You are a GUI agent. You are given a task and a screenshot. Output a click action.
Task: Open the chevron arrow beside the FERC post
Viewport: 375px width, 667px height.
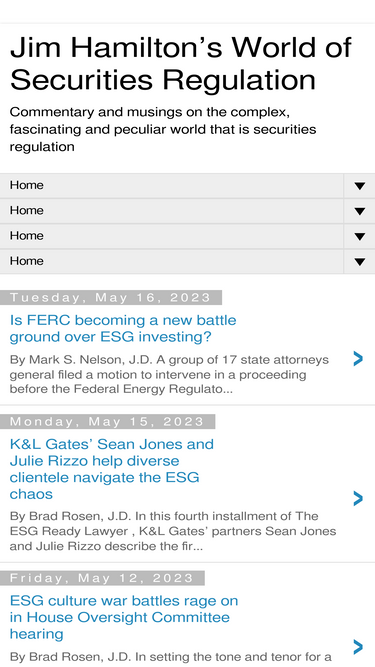(x=358, y=359)
